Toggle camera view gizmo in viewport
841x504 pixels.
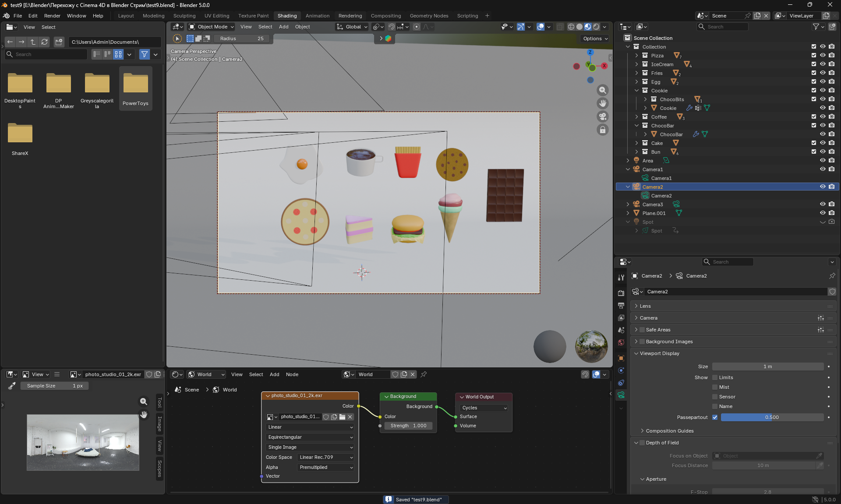pos(603,116)
